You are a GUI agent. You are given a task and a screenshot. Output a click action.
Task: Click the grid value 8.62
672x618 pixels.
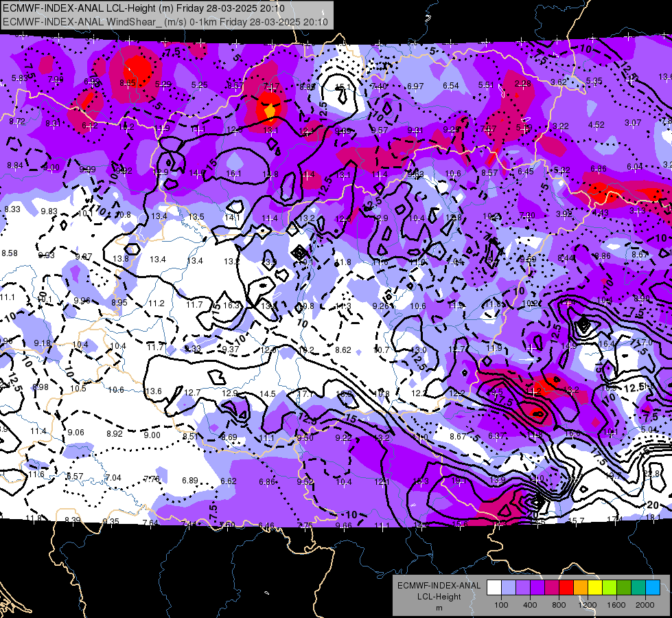point(343,350)
